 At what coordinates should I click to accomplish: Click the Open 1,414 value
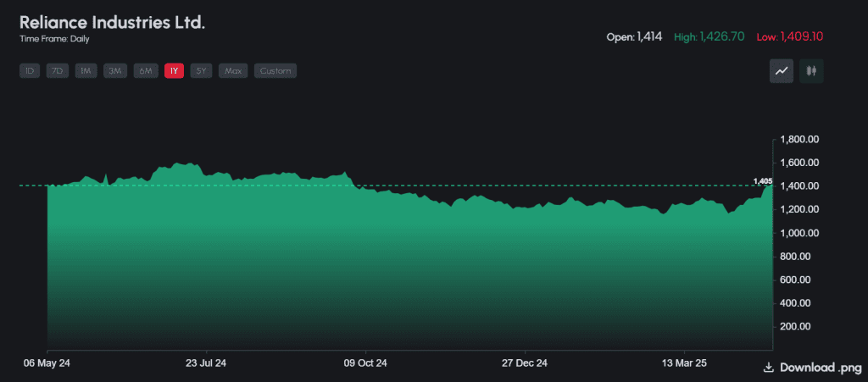click(x=634, y=37)
